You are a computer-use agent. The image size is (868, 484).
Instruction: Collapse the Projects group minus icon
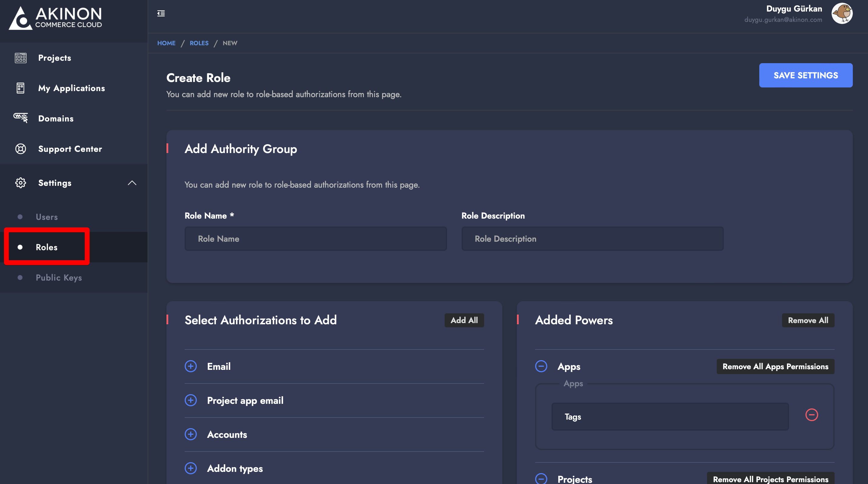541,479
